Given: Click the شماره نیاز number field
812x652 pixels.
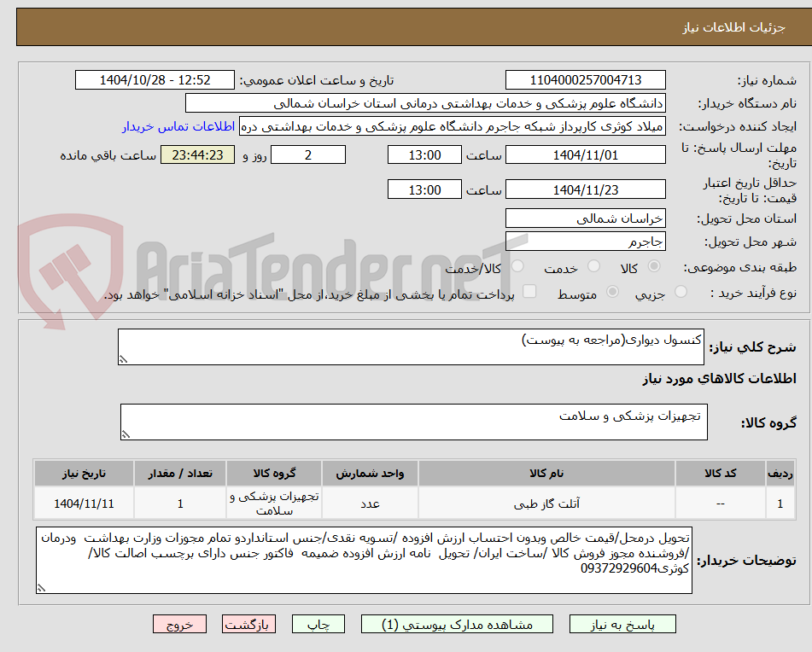Looking at the screenshot, I should [585, 80].
